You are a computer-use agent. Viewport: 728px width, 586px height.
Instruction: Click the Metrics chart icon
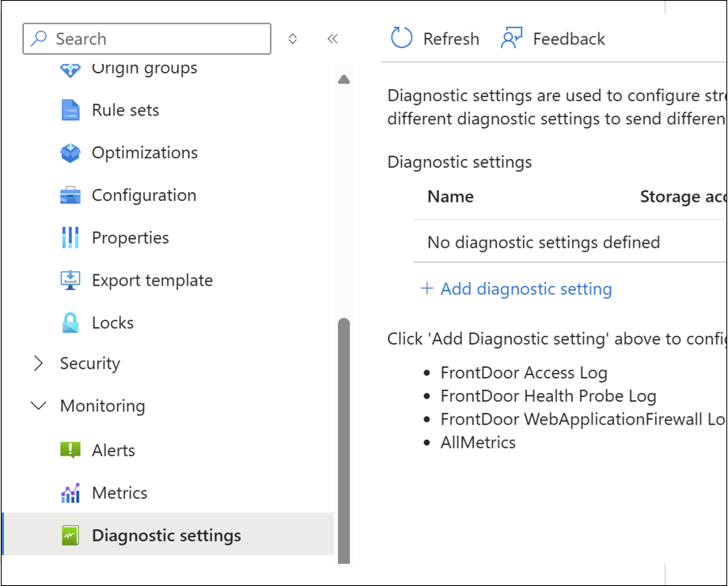point(70,493)
